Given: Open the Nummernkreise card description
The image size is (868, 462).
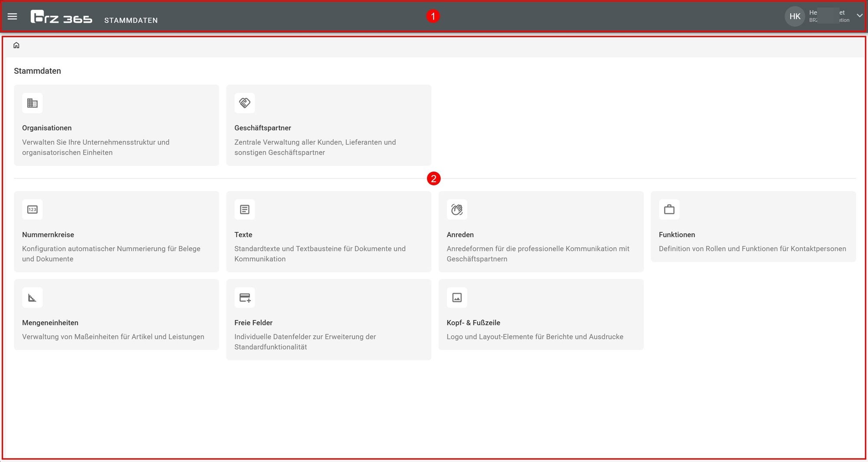Looking at the screenshot, I should pos(111,254).
